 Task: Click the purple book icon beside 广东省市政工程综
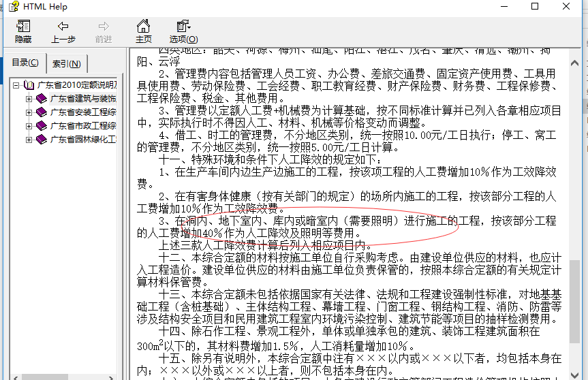[42, 126]
